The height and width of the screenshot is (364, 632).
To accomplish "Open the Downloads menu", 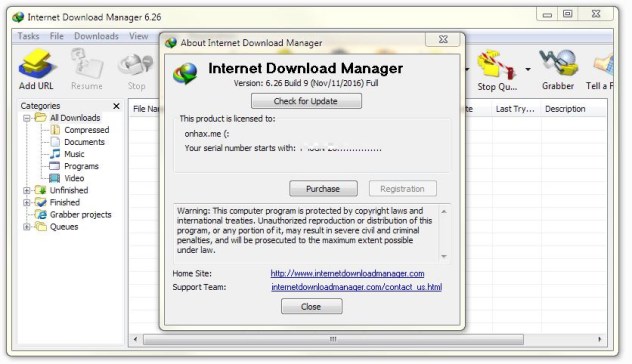I will [x=96, y=36].
